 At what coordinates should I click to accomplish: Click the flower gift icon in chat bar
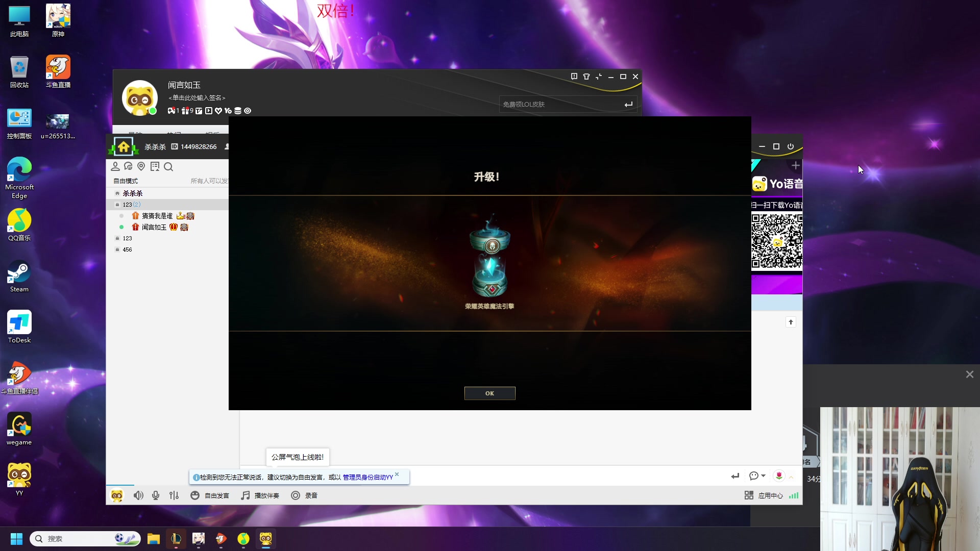[779, 475]
